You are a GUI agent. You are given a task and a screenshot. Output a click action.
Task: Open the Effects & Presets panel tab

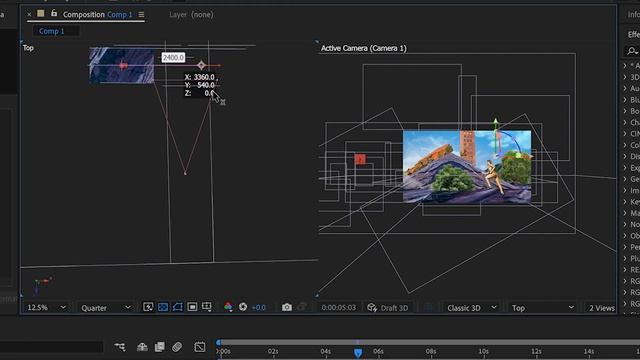click(634, 34)
